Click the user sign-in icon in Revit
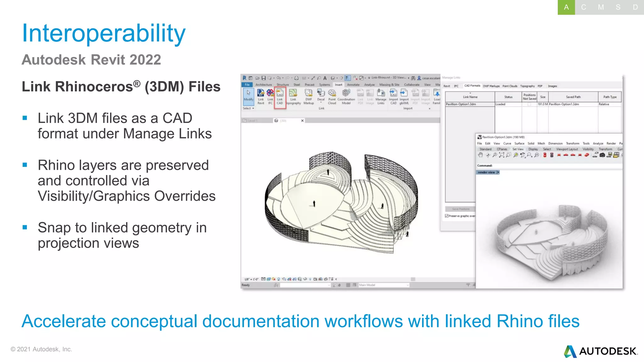 pos(419,78)
